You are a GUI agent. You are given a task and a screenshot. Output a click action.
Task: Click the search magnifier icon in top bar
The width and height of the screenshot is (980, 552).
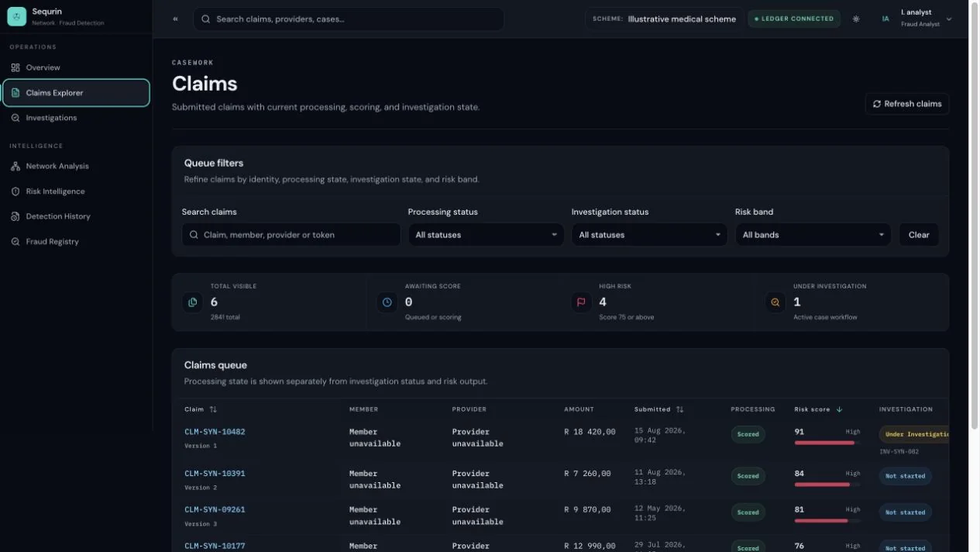[x=206, y=19]
